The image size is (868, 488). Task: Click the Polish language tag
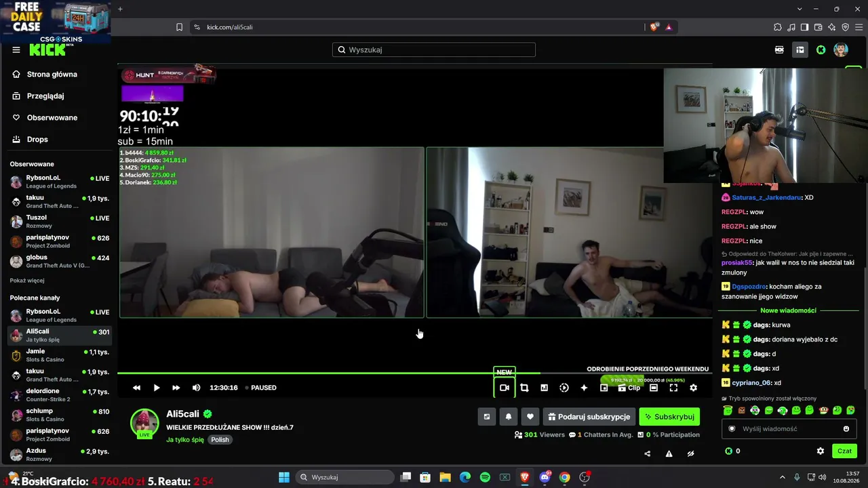pos(220,440)
